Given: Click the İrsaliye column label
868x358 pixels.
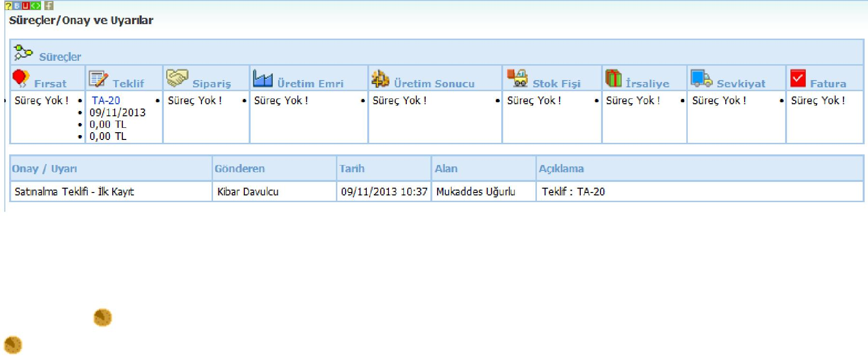Looking at the screenshot, I should 647,83.
